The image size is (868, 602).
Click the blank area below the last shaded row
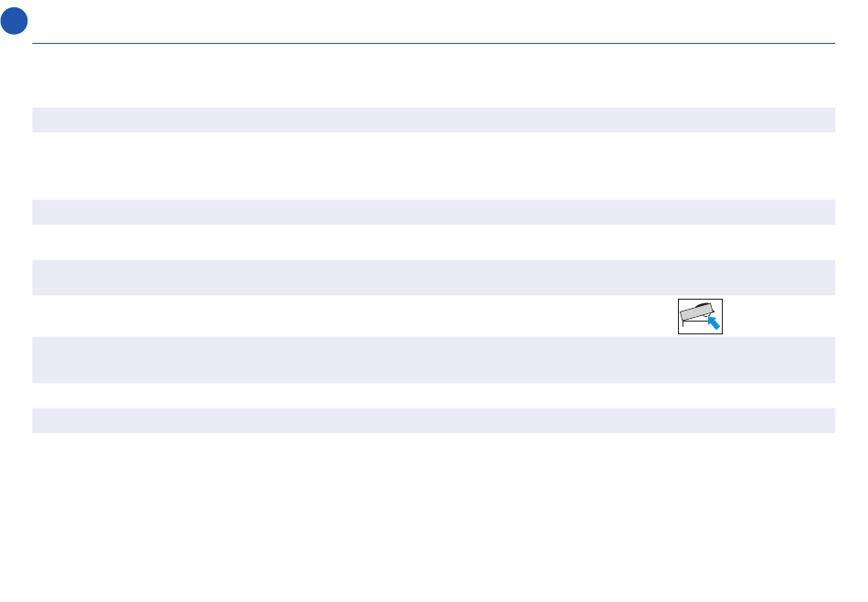(x=433, y=512)
